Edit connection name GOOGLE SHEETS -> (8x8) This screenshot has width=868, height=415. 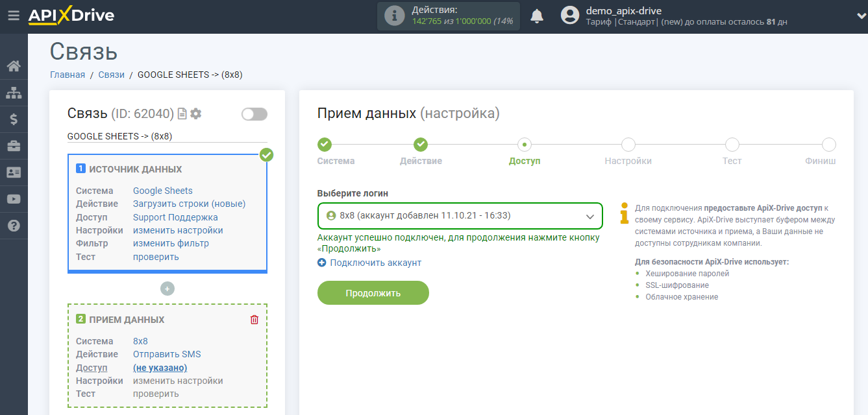click(167, 136)
